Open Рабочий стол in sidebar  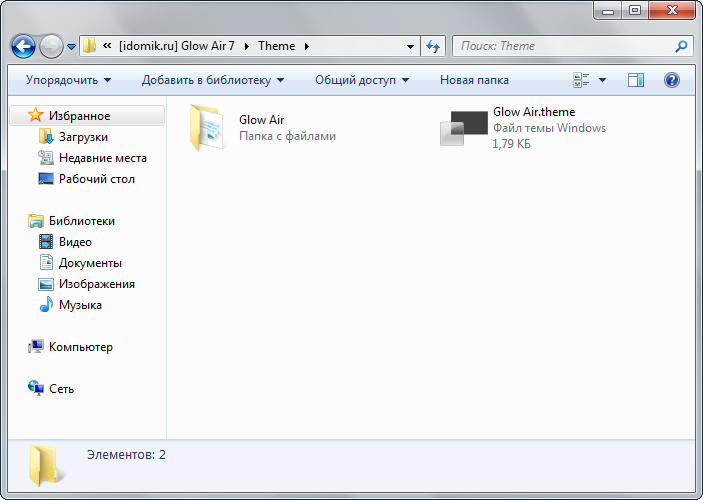point(97,179)
